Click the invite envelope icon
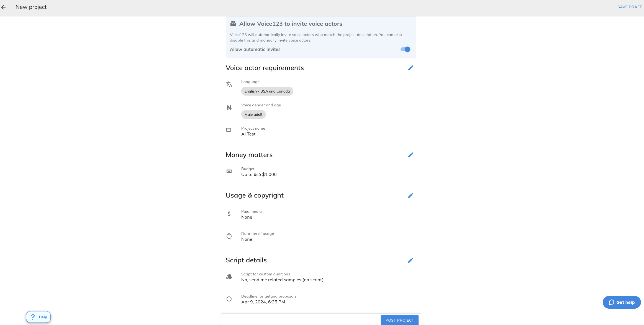The height and width of the screenshot is (325, 644). tap(233, 24)
